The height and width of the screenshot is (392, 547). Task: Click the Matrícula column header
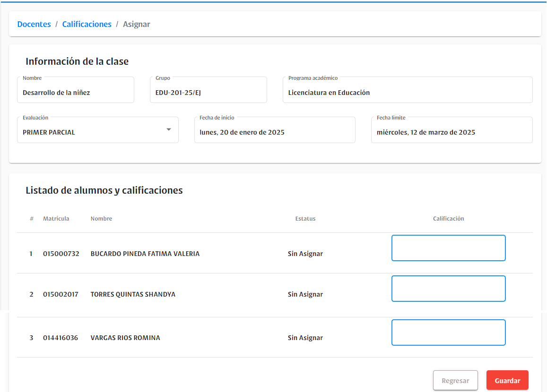click(56, 219)
